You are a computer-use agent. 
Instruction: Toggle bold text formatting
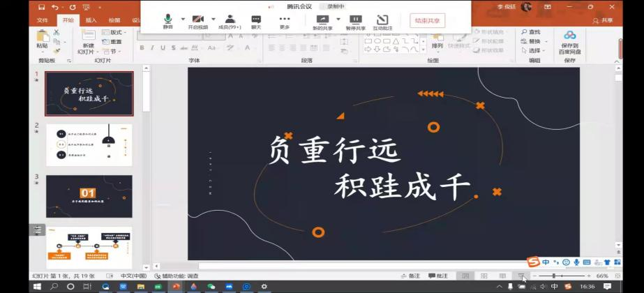click(142, 48)
